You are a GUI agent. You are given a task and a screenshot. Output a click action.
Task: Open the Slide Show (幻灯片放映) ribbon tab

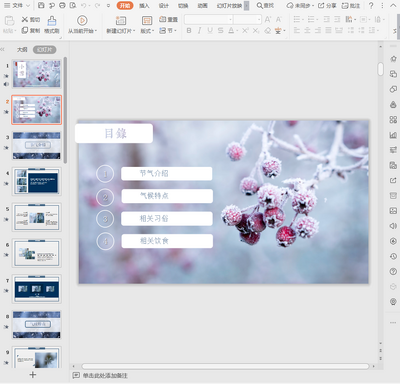(x=229, y=5)
